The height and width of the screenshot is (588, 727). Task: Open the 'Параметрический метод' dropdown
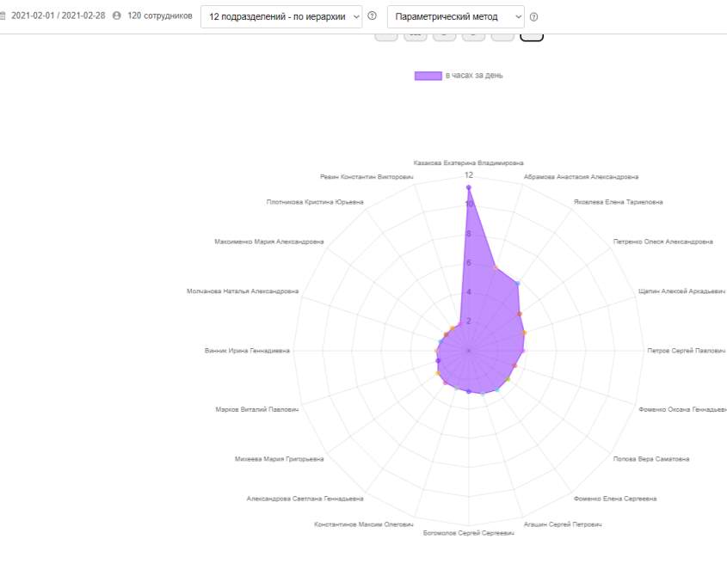click(x=456, y=16)
